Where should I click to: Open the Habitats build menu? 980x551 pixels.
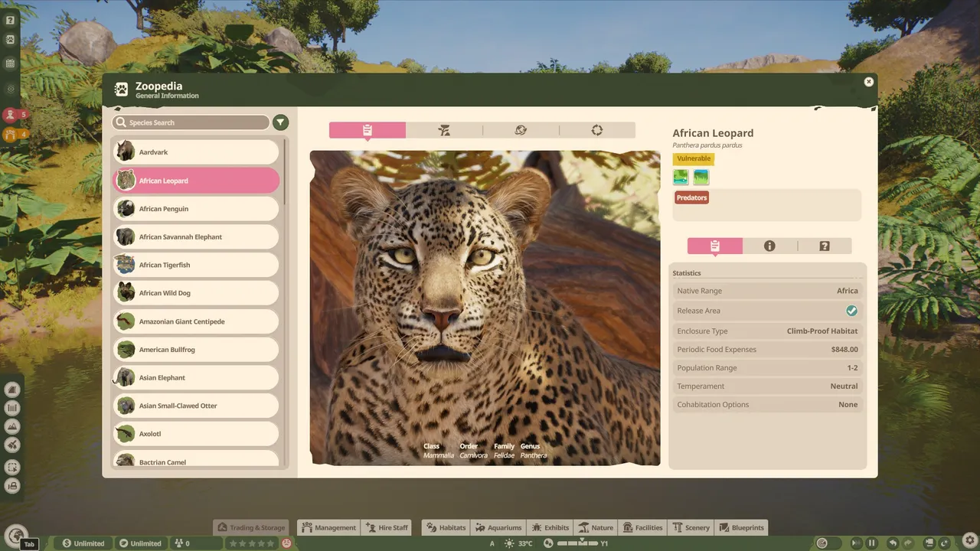[x=446, y=527]
